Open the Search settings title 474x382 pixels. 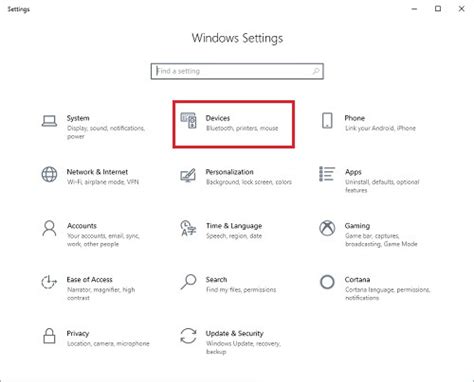pos(216,280)
